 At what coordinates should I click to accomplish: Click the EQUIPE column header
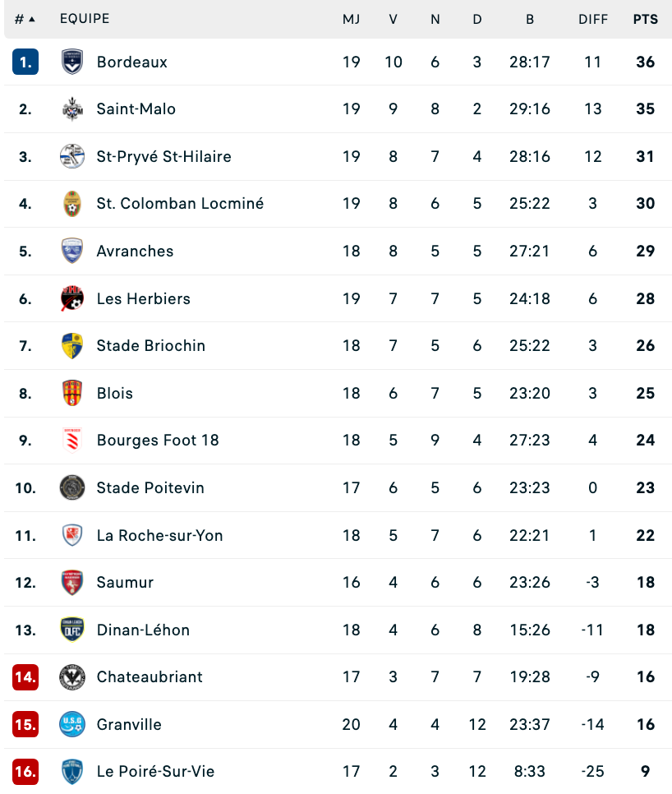pos(85,19)
